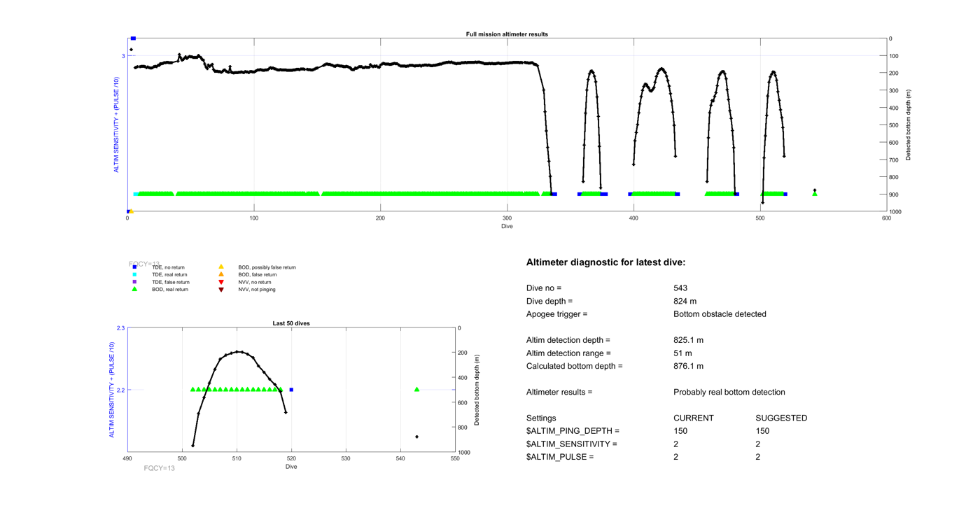Viewport: 980px width, 508px height.
Task: Click the current value 150 for $ALTIM_PING_DEPTH
Action: tap(680, 431)
